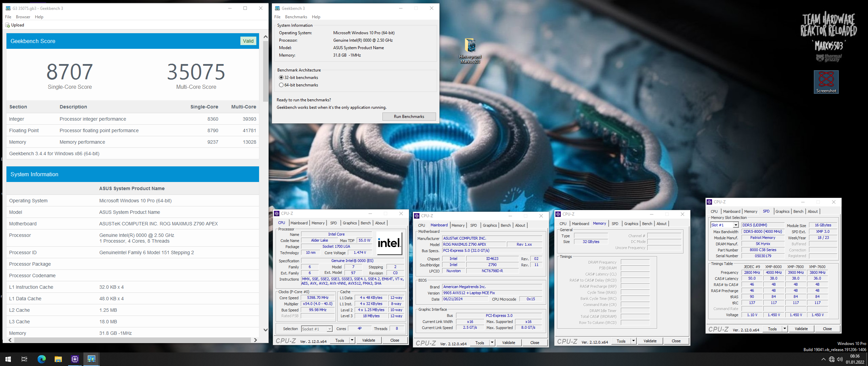Expand Tools dropdown arrow in CPU window

[352, 340]
